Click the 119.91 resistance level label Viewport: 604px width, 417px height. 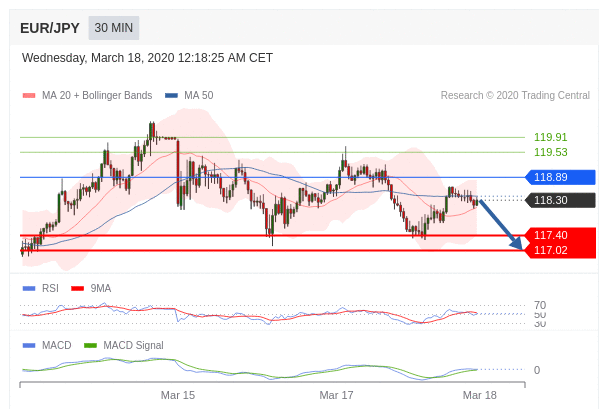pos(550,137)
